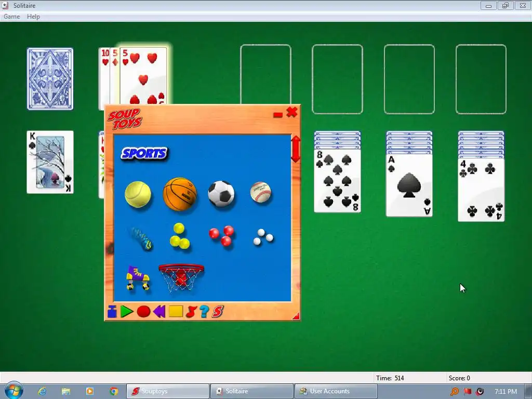Image resolution: width=532 pixels, height=399 pixels.
Task: Click the blue weight icon in Souptoys toolbar
Action: (x=112, y=312)
